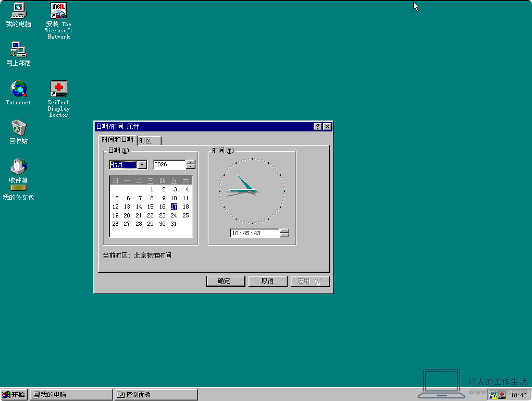Viewport: 532px width, 401px height.
Task: Select the 收件箱 inbox icon
Action: (18, 171)
